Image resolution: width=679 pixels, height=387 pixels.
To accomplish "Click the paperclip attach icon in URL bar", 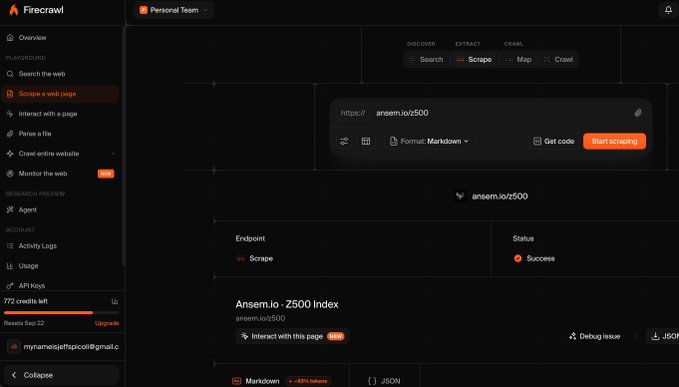I will tap(638, 113).
